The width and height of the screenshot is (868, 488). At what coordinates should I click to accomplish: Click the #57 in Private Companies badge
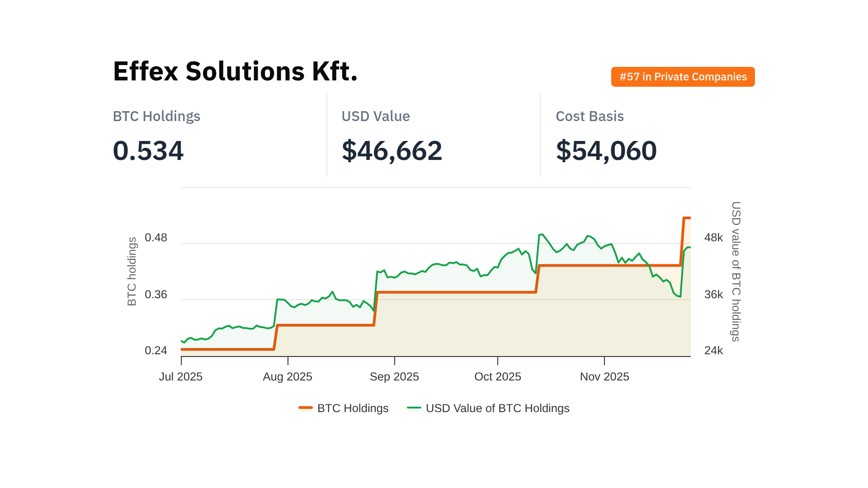683,77
